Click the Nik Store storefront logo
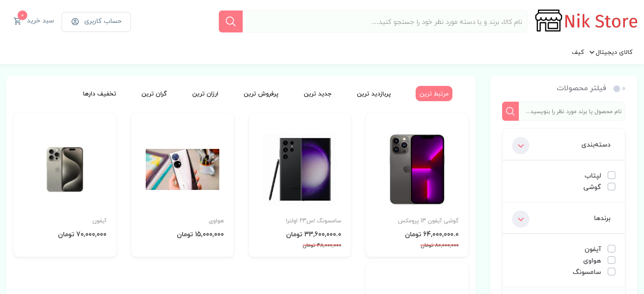Viewport: 644px width, 294px height. coord(548,21)
